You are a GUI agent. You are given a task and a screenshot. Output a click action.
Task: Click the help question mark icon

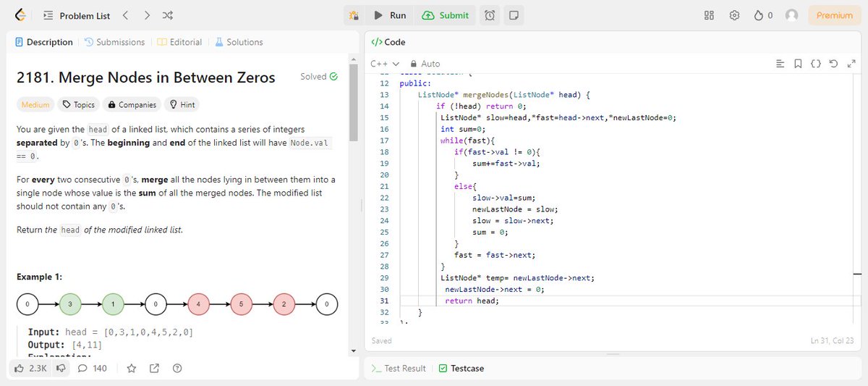[176, 369]
